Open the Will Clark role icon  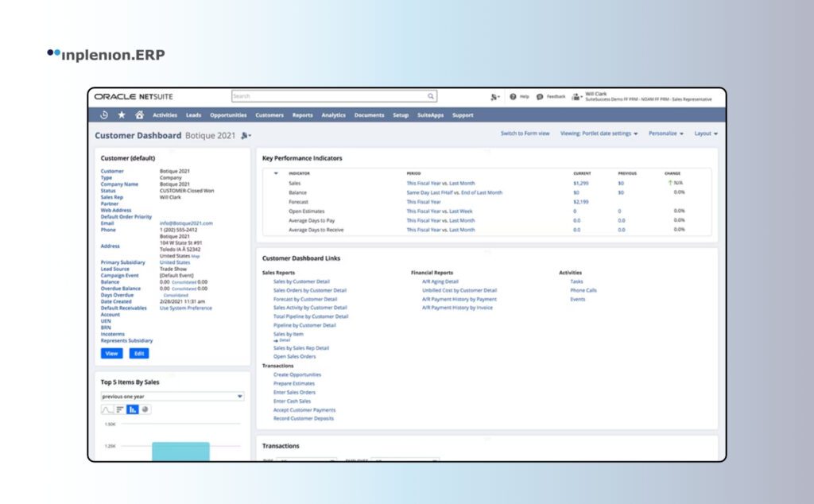pos(576,96)
